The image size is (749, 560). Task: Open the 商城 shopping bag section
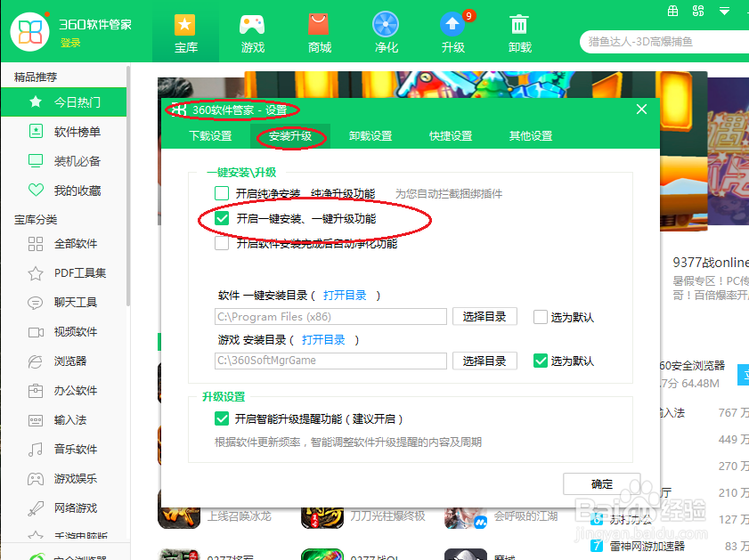(319, 31)
